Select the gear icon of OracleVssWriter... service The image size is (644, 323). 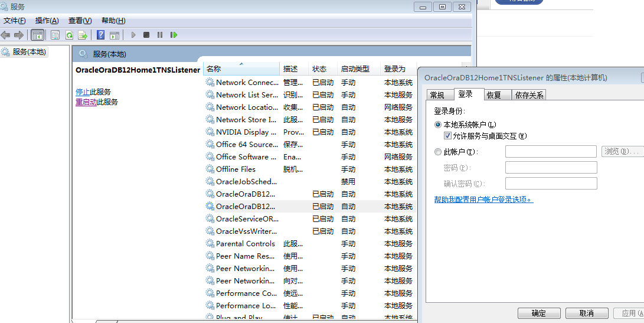[x=210, y=231]
